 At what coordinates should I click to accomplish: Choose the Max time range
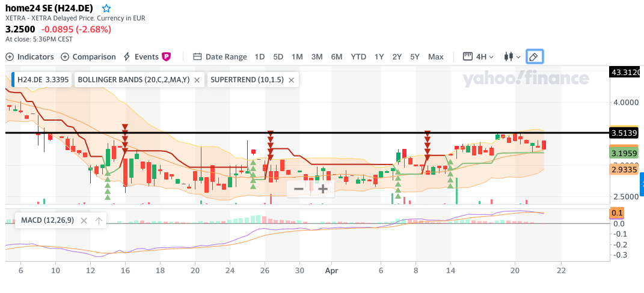[x=435, y=56]
